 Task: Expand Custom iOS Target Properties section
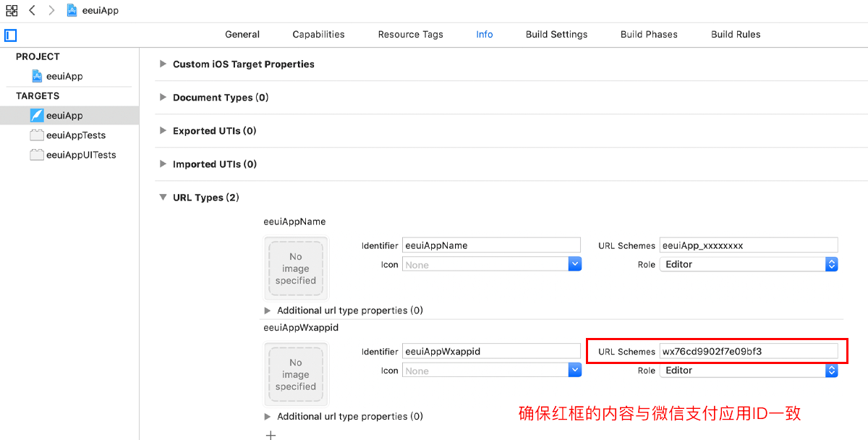click(x=163, y=64)
